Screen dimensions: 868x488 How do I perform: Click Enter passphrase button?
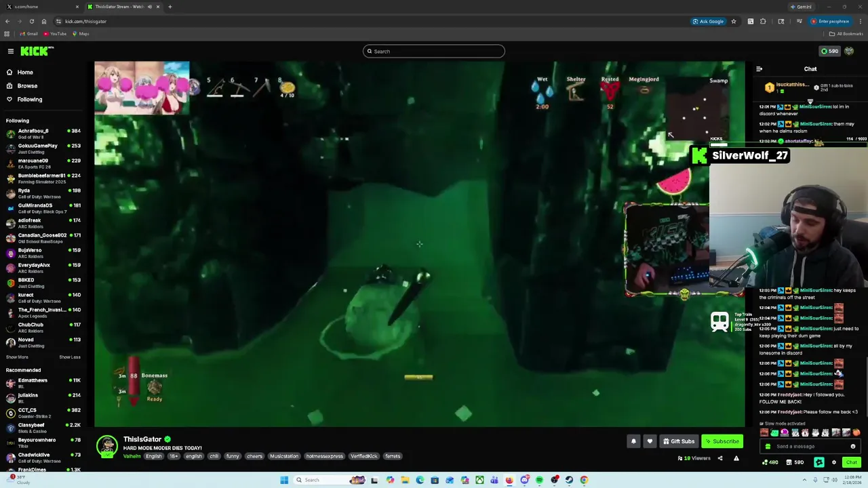pyautogui.click(x=830, y=21)
